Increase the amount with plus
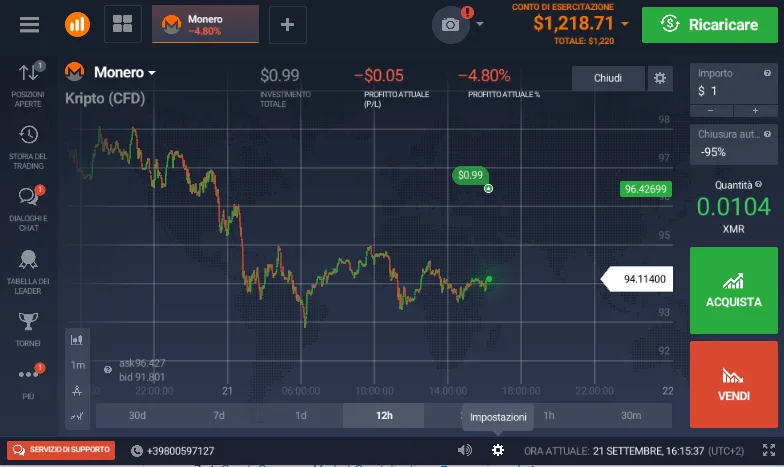 click(x=756, y=110)
